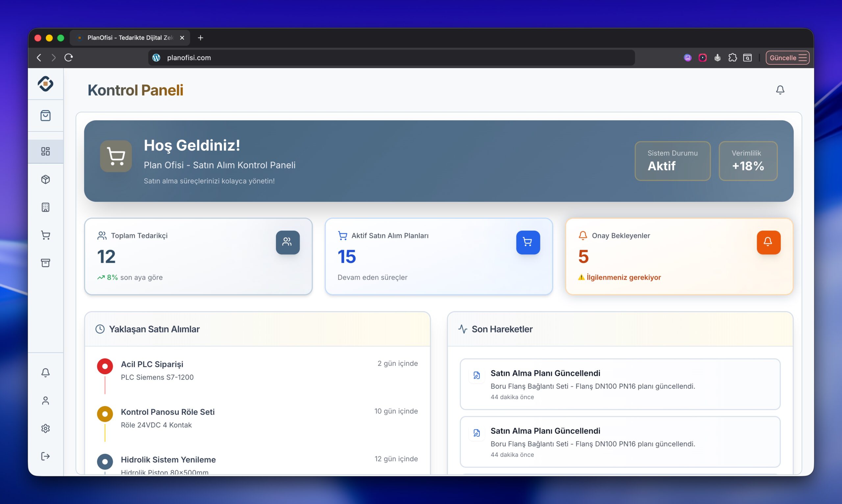Open a new browser tab

[x=201, y=38]
